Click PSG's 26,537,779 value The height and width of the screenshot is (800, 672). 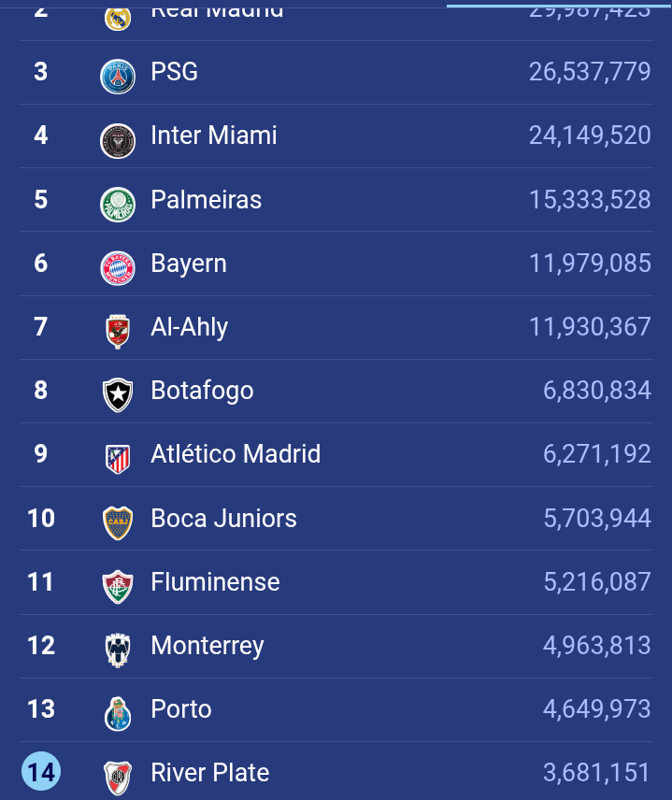(x=590, y=72)
